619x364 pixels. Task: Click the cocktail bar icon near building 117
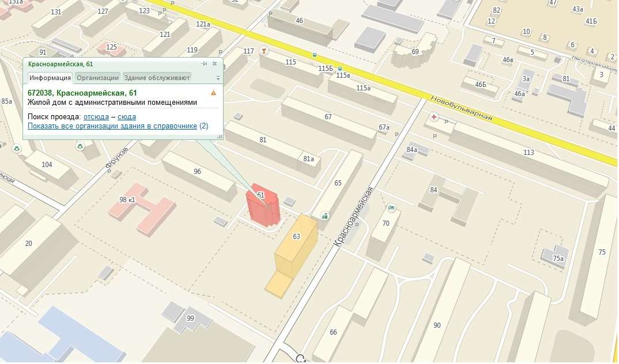click(x=264, y=51)
